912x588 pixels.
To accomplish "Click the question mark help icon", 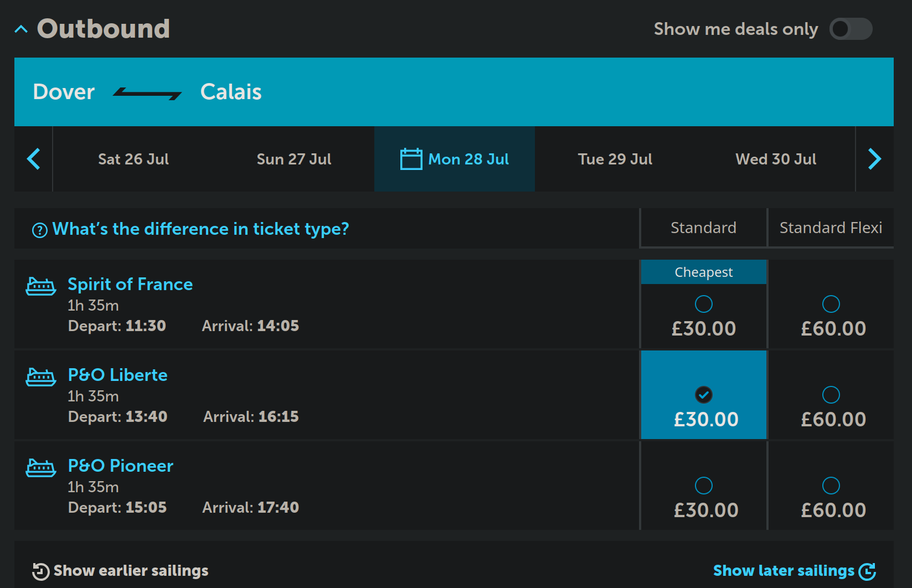I will pos(40,230).
